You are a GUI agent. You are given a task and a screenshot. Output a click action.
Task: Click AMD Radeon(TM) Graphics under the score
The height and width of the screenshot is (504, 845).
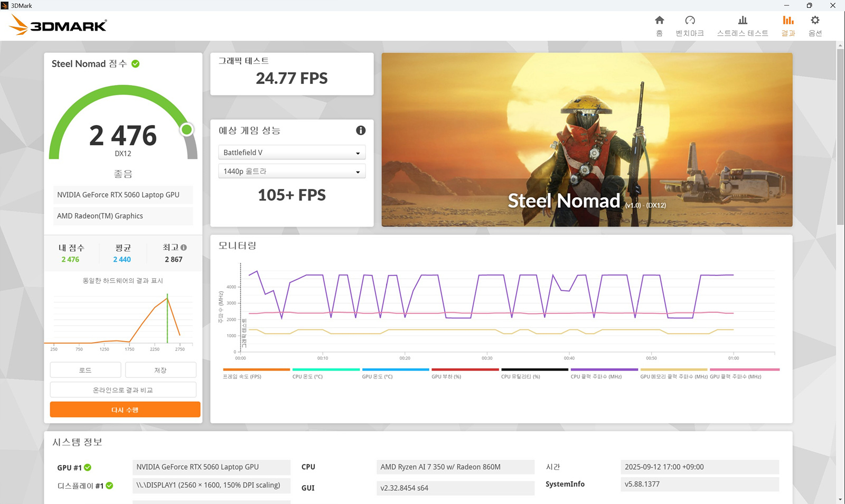pos(123,216)
